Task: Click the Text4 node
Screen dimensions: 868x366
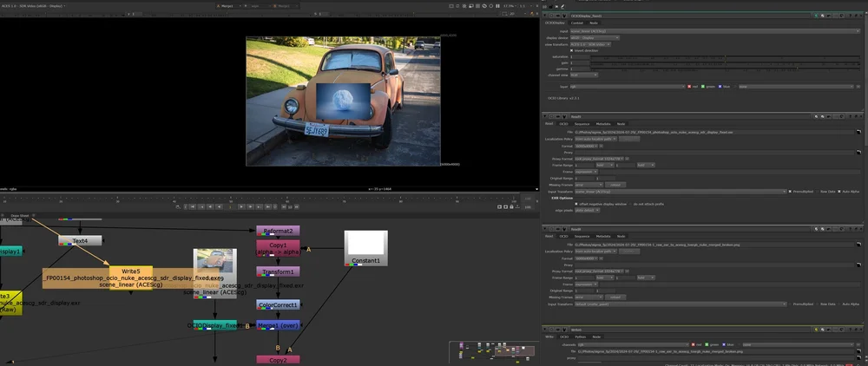Action: coord(80,240)
